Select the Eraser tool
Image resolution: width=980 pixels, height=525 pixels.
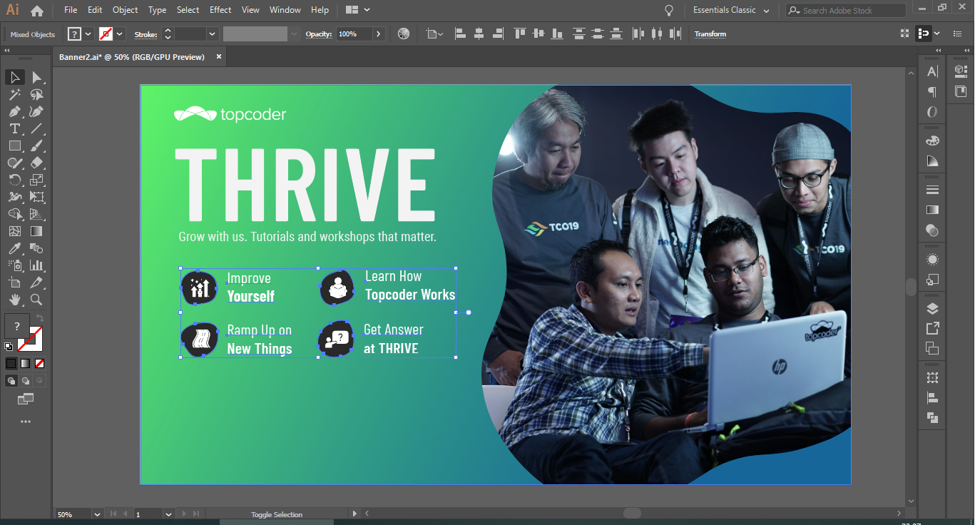37,163
